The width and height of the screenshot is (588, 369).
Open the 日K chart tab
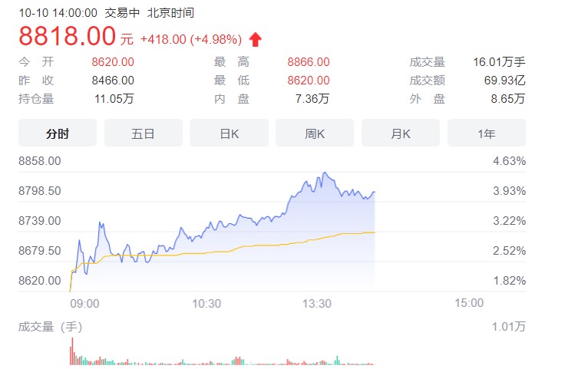coord(229,133)
